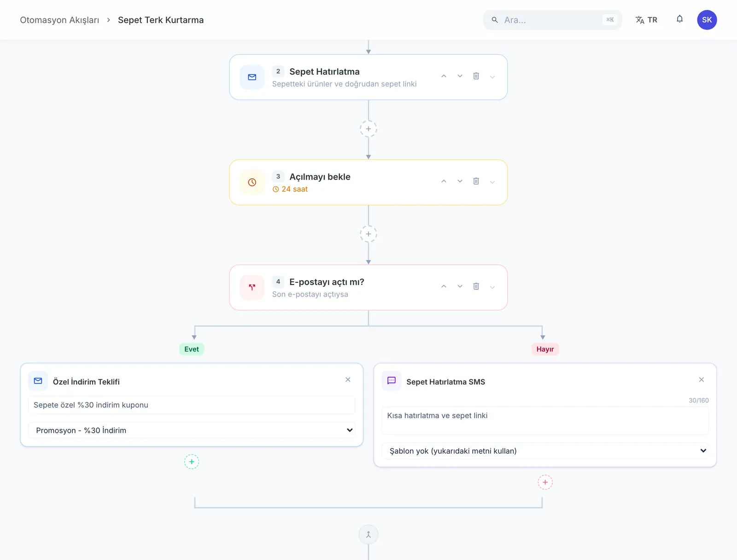This screenshot has height=560, width=737.
Task: Click the mail icon on Özel İndirim Teklifi
Action: coord(38,381)
